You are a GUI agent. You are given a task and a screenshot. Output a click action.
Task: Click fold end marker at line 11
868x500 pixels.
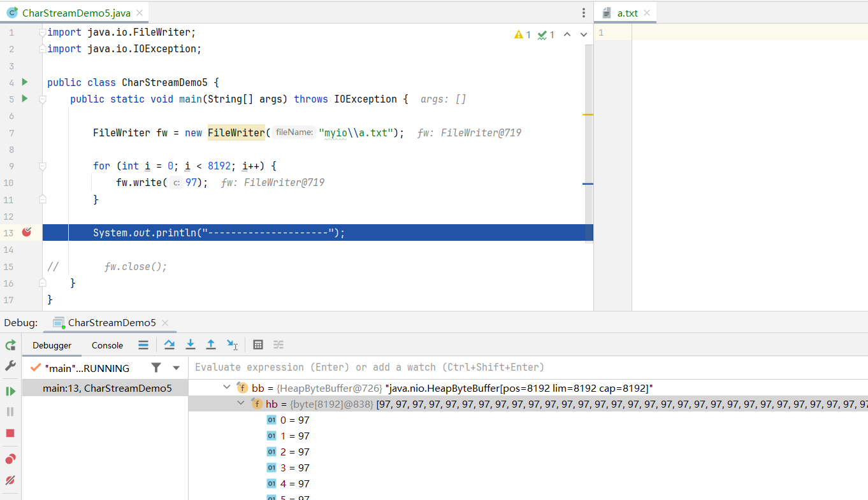point(43,199)
